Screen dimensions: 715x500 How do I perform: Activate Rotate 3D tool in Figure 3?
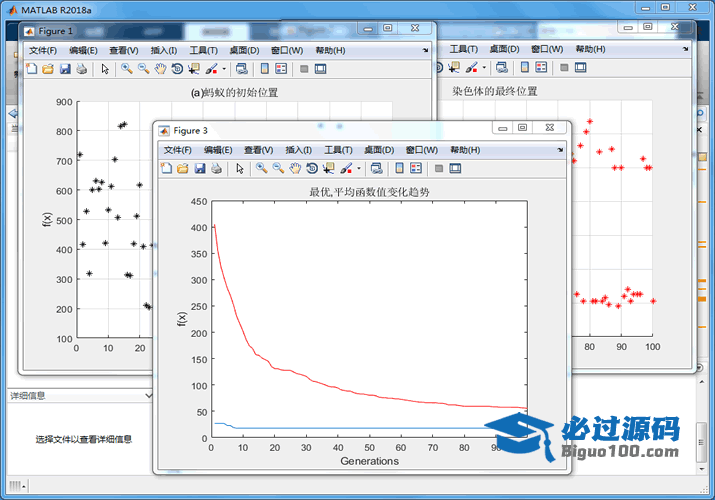tap(312, 169)
